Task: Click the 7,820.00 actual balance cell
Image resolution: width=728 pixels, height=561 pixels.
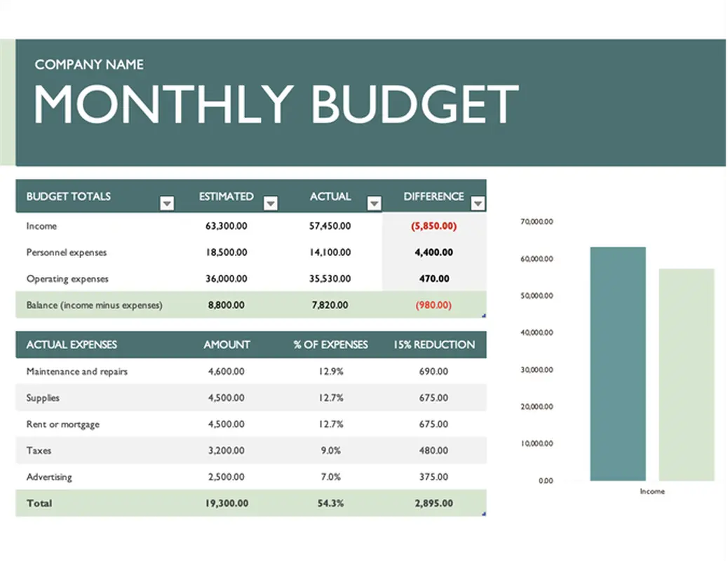Action: click(330, 305)
